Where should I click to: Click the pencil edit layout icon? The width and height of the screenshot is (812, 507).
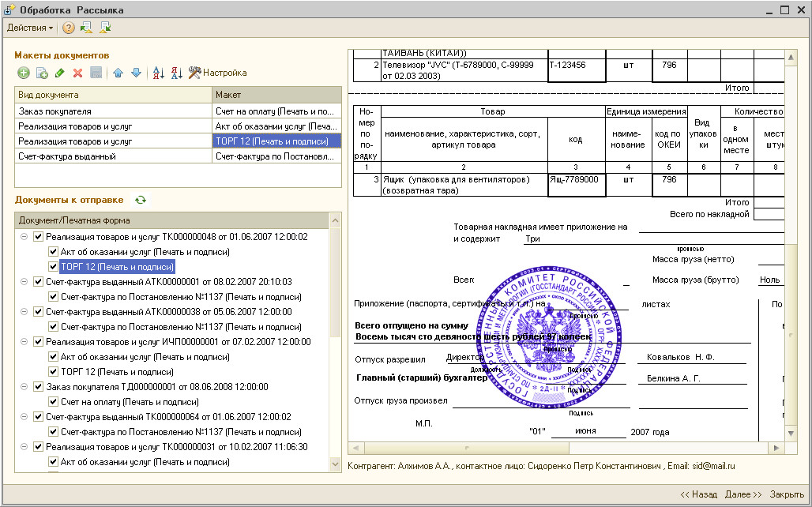pos(59,73)
